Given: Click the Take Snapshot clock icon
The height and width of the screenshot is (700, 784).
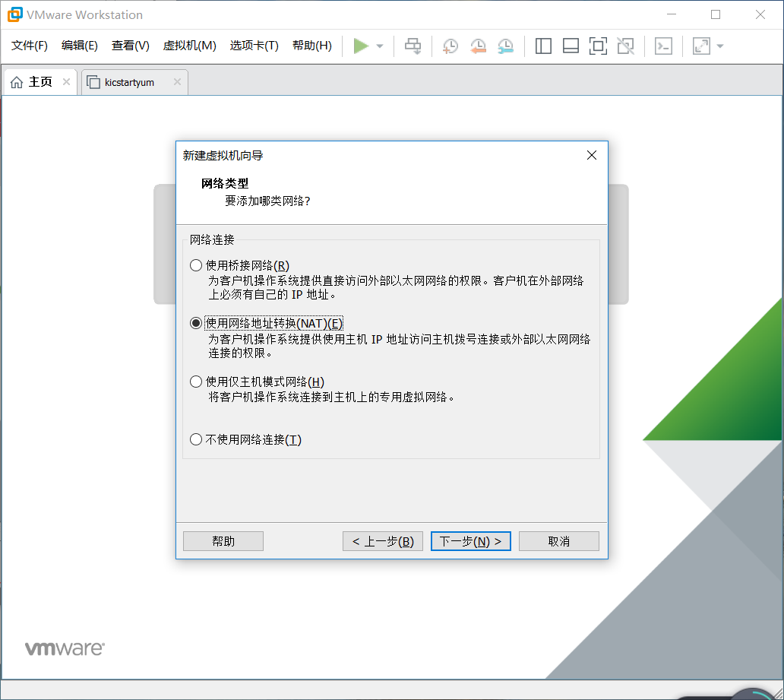Looking at the screenshot, I should [x=450, y=46].
